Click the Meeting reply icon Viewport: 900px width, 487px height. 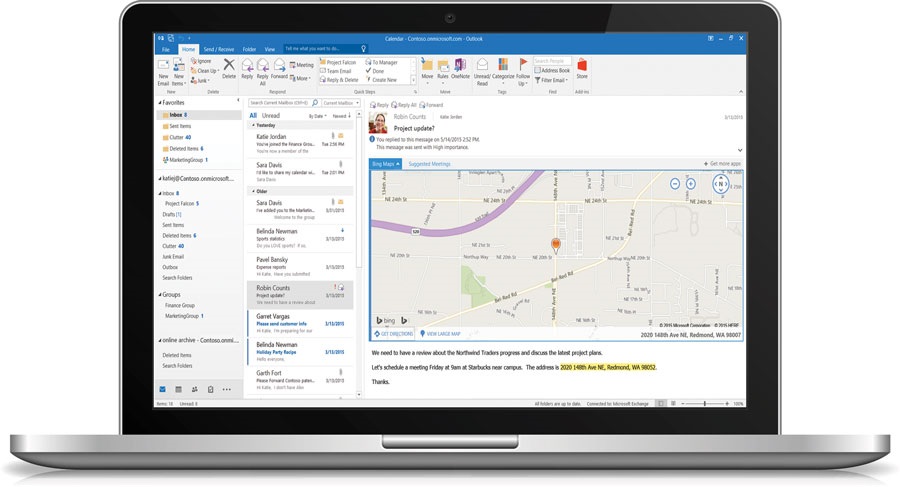(302, 65)
